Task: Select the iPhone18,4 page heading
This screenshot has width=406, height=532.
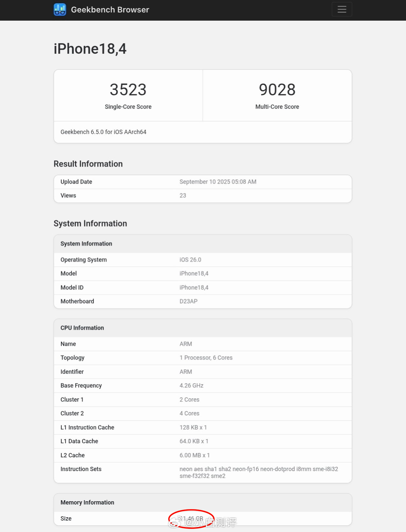Action: coord(90,49)
